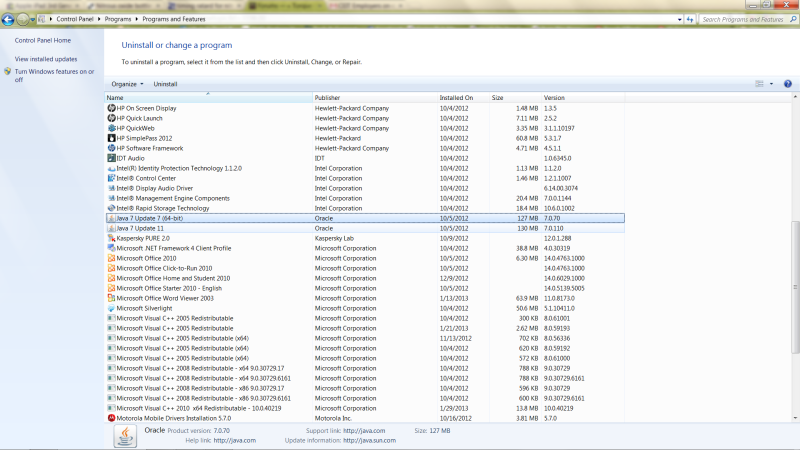This screenshot has width=800, height=450.
Task: Click the HP QuickWeb program icon
Action: [111, 128]
